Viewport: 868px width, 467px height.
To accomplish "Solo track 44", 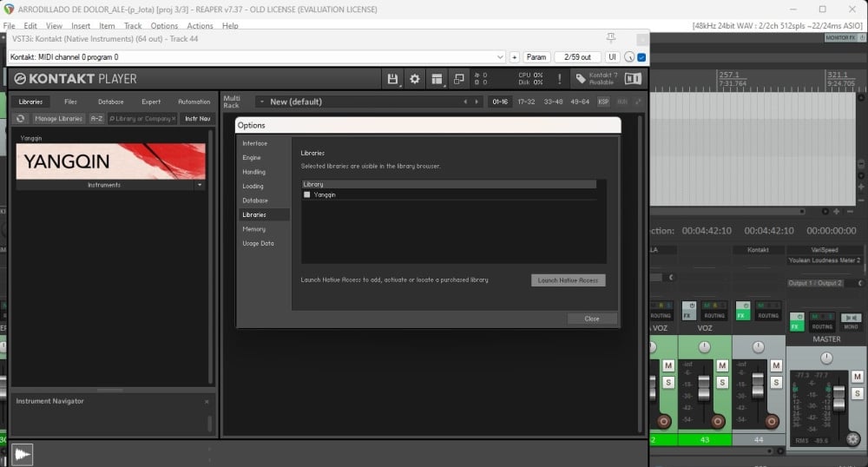I will pos(775,382).
